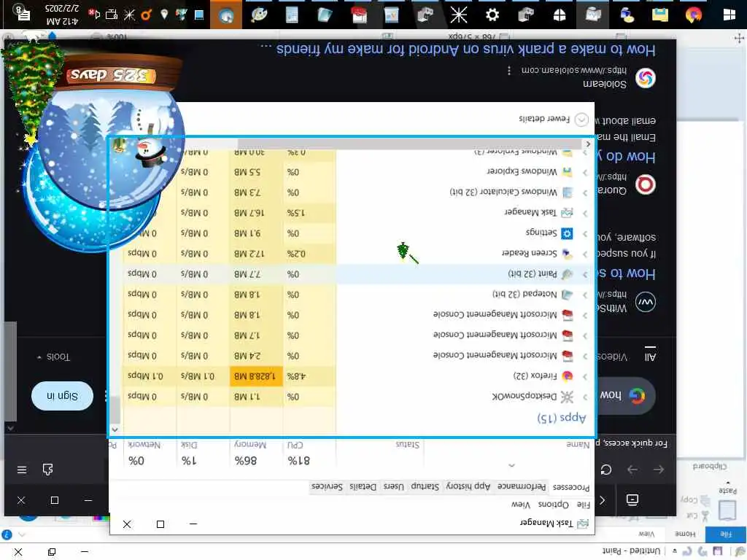Switch to the Startup tab
The width and height of the screenshot is (747, 560).
[425, 486]
